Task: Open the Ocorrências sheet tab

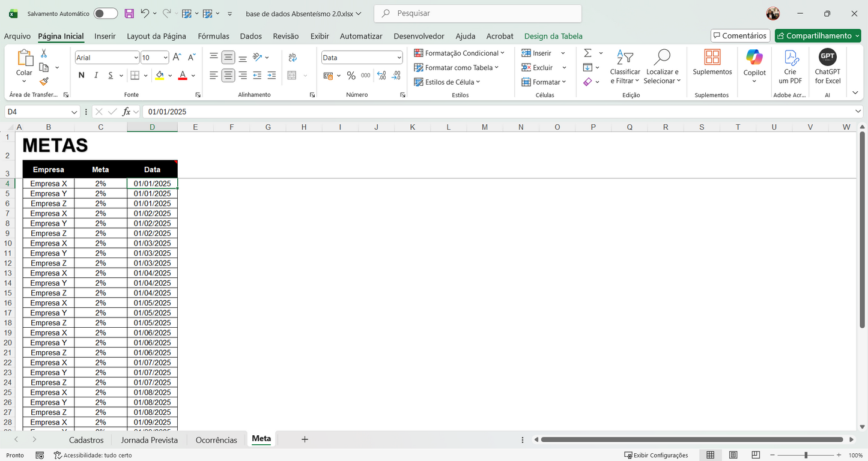Action: point(216,439)
